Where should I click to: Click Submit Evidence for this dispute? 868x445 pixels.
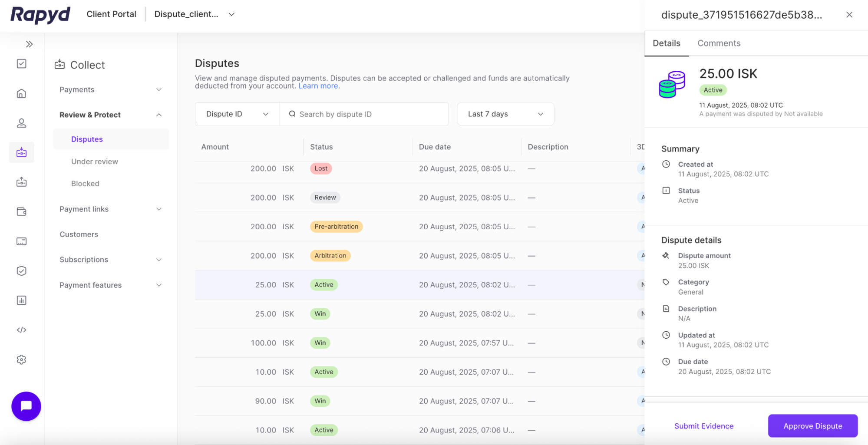703,426
